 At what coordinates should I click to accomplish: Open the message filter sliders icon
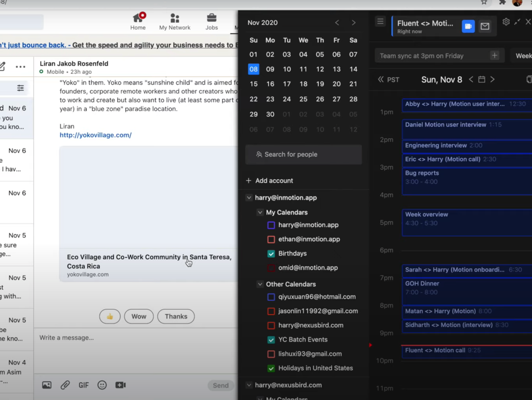tap(20, 88)
